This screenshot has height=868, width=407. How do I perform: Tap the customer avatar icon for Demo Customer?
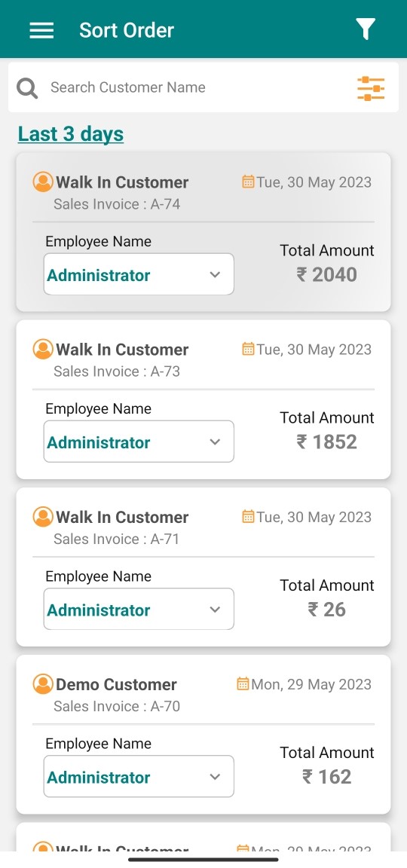click(x=43, y=683)
